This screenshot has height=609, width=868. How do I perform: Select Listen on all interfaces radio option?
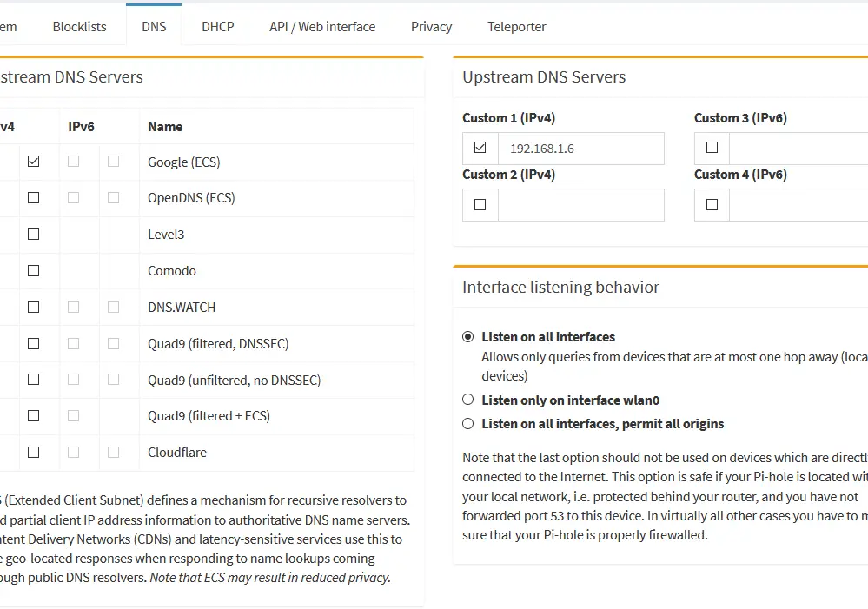tap(467, 336)
